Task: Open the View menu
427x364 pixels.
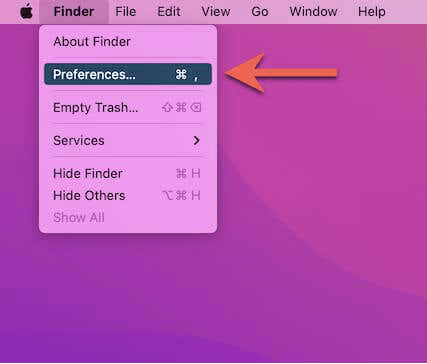Action: pyautogui.click(x=216, y=12)
